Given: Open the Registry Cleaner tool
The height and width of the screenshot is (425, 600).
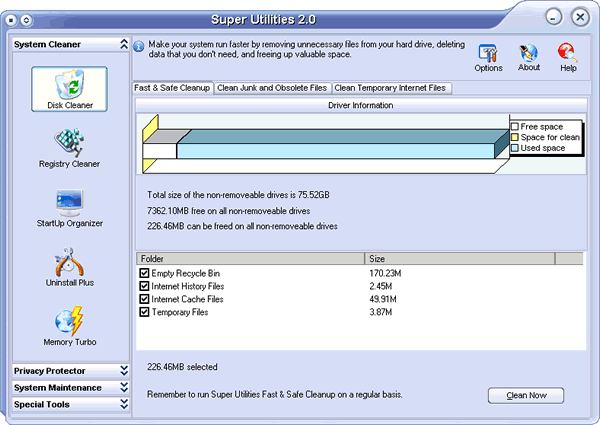Looking at the screenshot, I should point(69,148).
